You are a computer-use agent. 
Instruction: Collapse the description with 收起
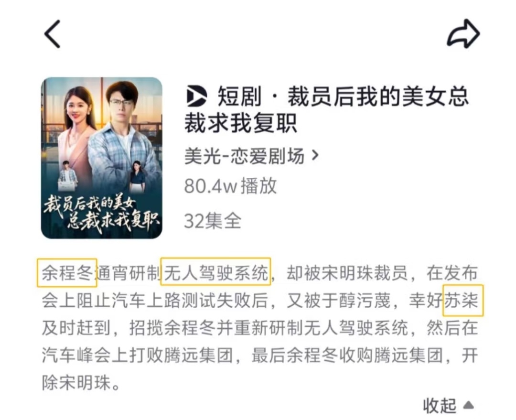pos(440,405)
